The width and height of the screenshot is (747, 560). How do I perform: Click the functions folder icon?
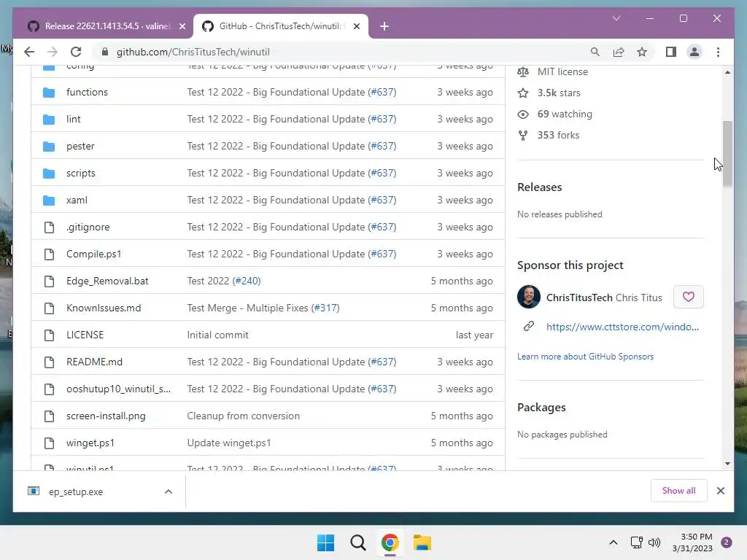click(x=49, y=93)
